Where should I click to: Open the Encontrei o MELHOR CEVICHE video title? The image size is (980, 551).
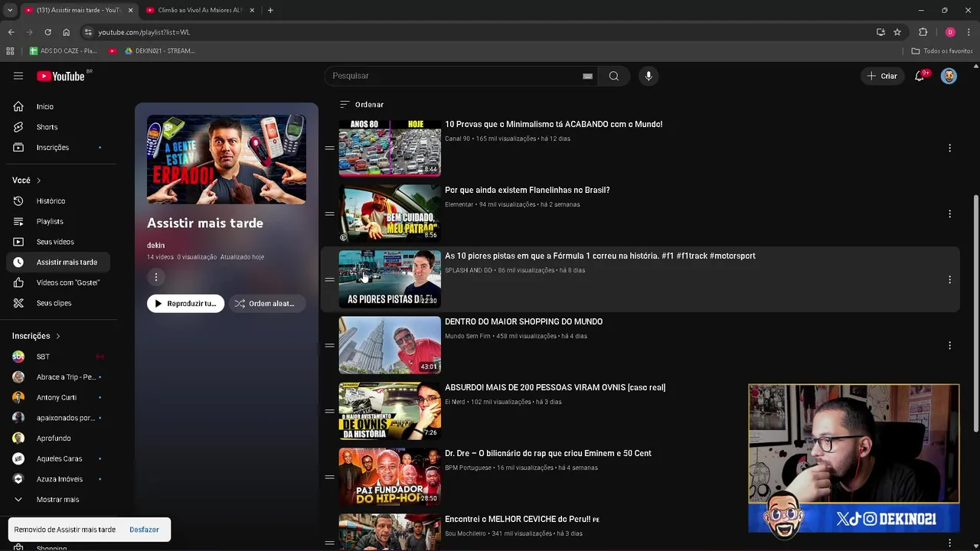tap(522, 519)
